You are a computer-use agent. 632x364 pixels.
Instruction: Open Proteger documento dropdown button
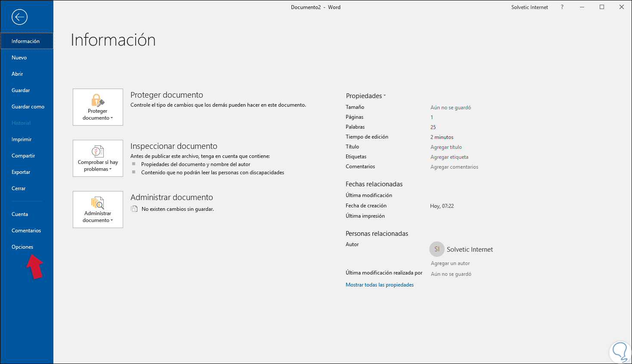click(98, 107)
